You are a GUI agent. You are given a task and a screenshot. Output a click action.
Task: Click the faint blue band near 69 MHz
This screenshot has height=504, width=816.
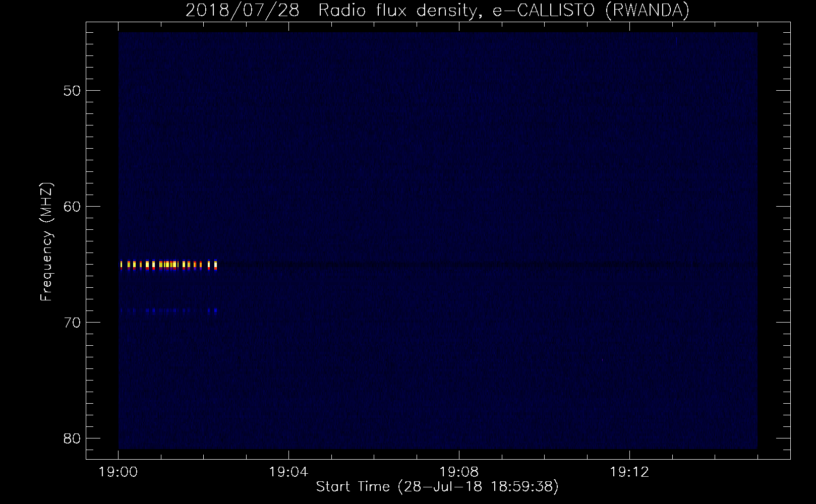click(x=168, y=311)
